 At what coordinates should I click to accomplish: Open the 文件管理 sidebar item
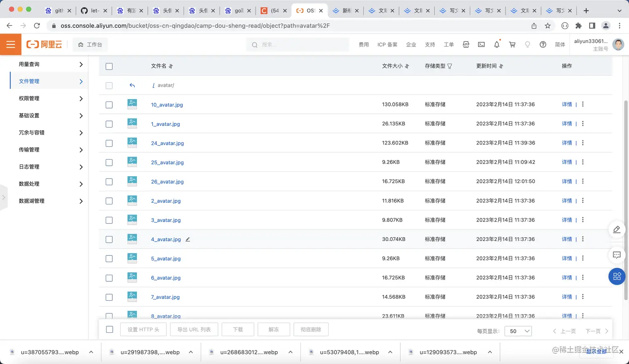[x=49, y=81]
